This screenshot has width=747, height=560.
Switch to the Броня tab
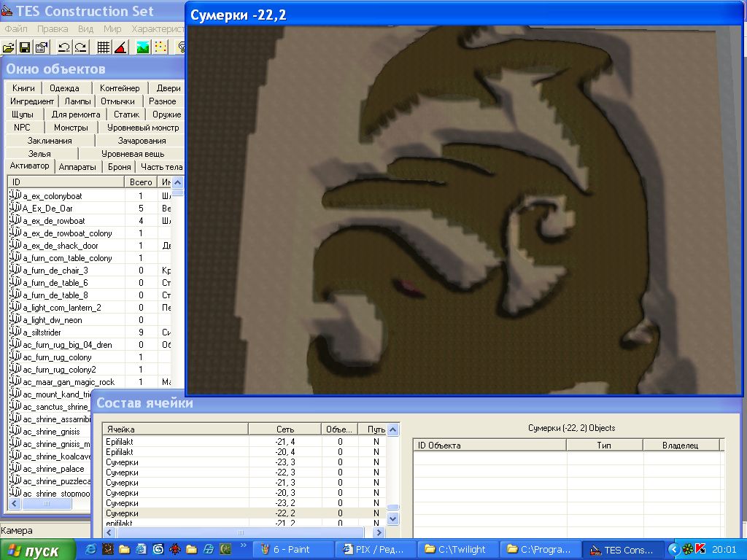point(119,167)
